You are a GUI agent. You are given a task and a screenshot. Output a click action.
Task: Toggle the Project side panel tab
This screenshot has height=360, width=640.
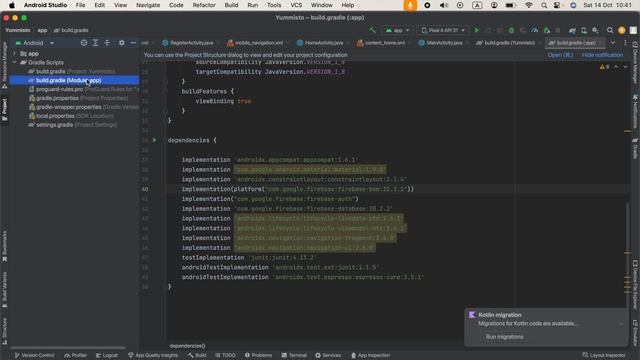point(4,109)
